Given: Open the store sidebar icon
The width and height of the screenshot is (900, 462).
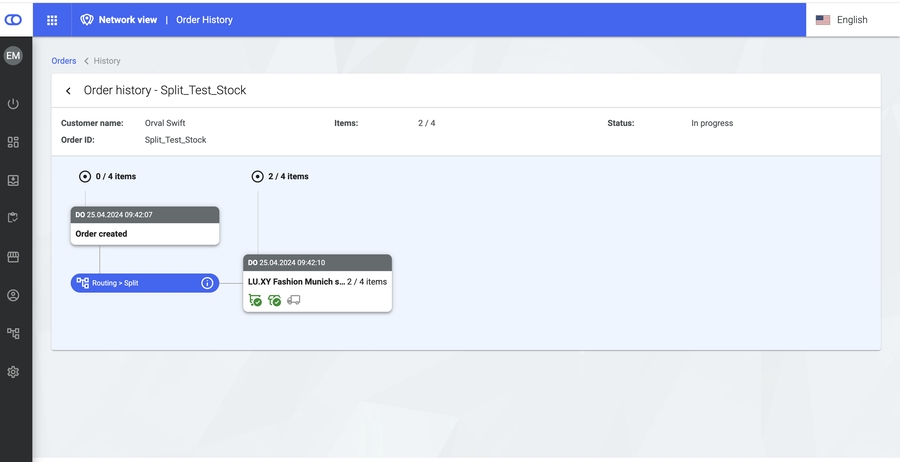Looking at the screenshot, I should (13, 257).
